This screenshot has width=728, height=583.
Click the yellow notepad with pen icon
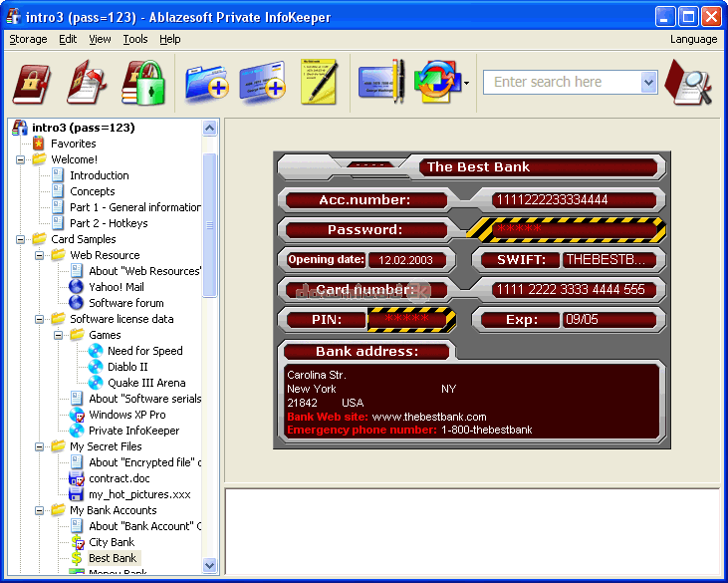point(318,83)
